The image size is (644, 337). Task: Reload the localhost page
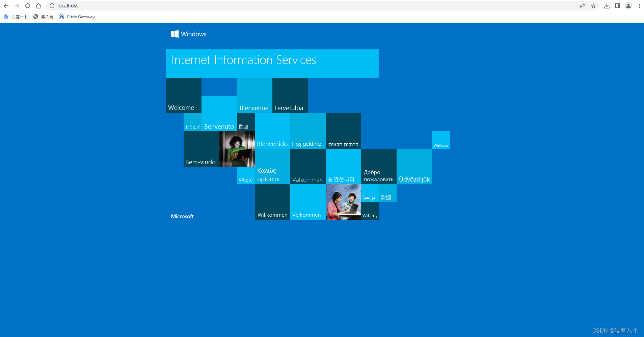click(27, 6)
